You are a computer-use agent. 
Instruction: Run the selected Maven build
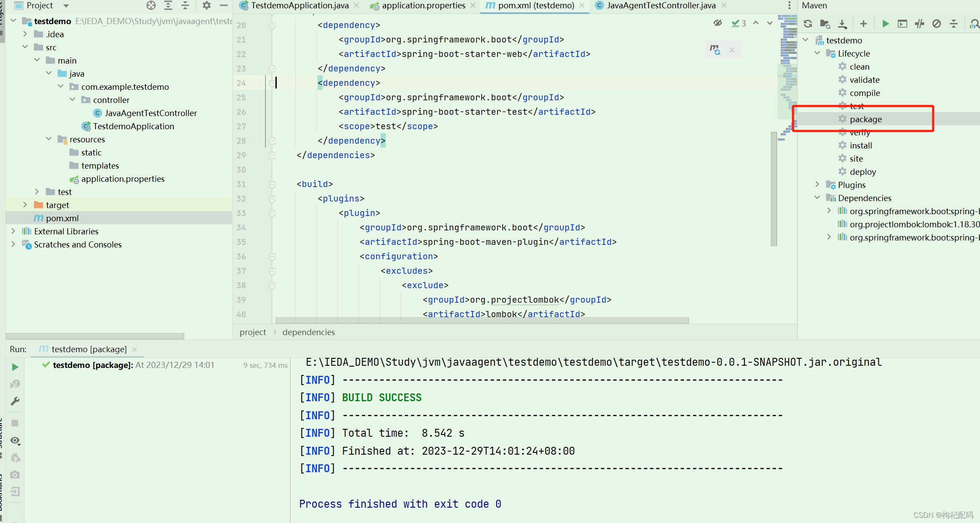coord(885,24)
